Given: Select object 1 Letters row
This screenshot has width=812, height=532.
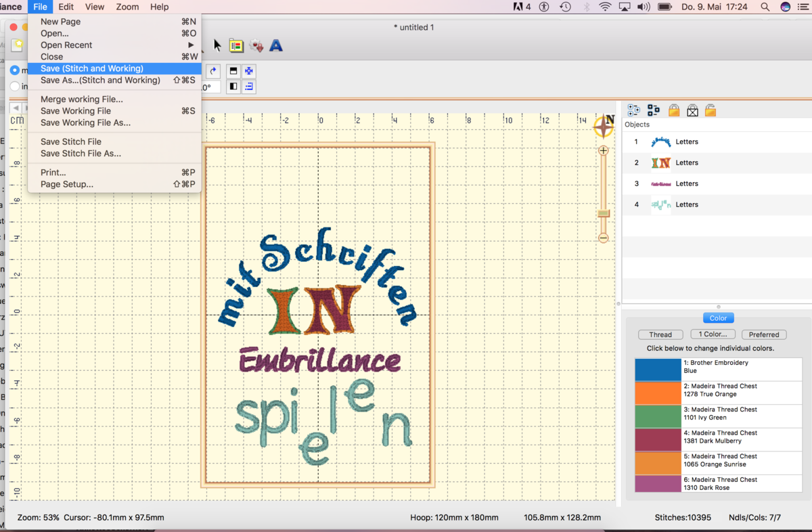Looking at the screenshot, I should [x=717, y=142].
